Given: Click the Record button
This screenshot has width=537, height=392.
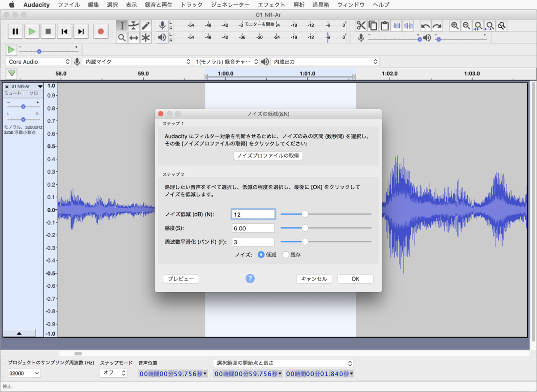Looking at the screenshot, I should coord(101,31).
